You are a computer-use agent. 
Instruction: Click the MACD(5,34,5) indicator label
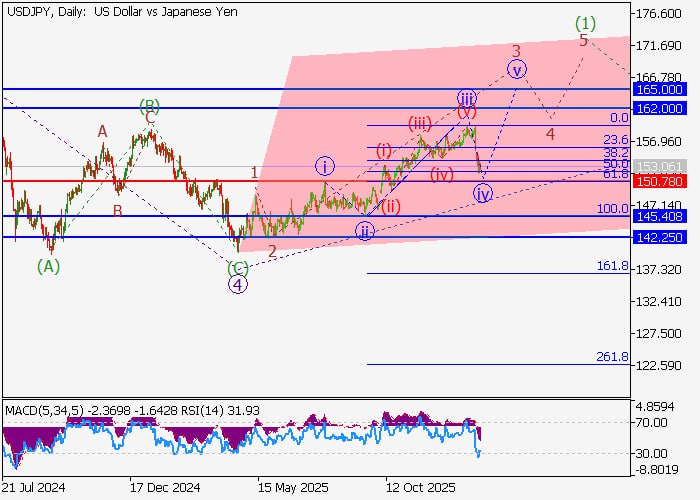(x=44, y=411)
